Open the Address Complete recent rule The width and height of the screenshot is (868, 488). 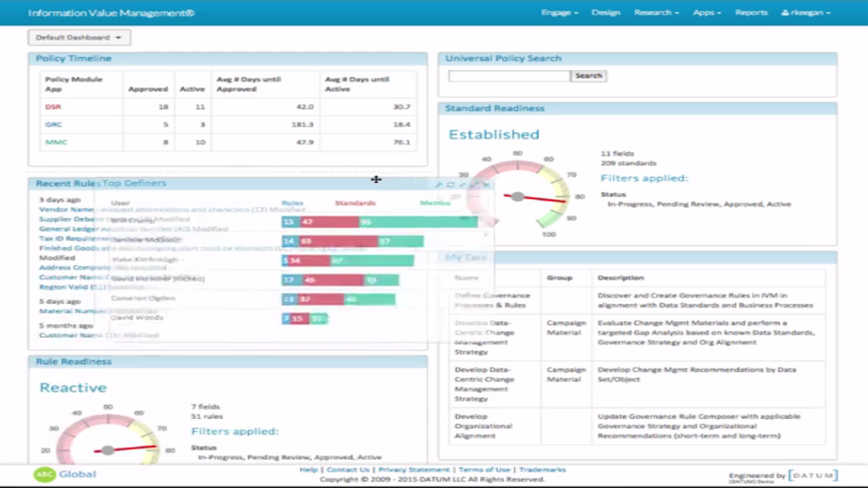(x=74, y=268)
